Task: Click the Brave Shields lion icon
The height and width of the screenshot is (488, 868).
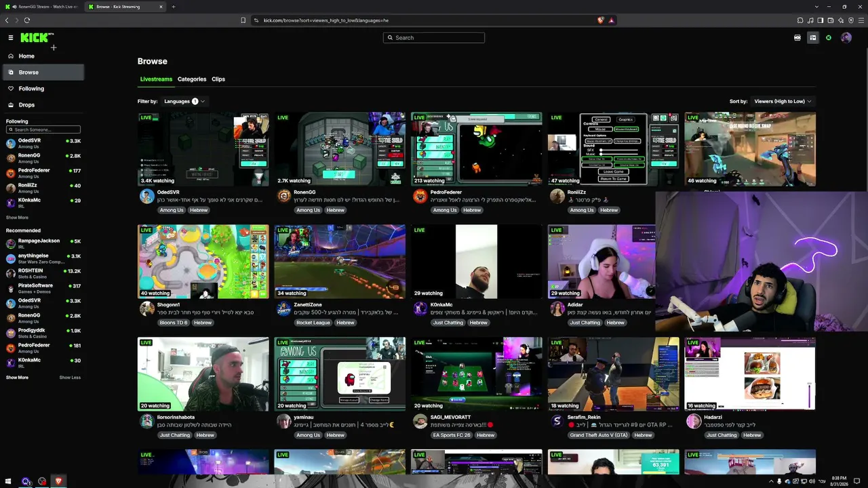Action: point(601,20)
